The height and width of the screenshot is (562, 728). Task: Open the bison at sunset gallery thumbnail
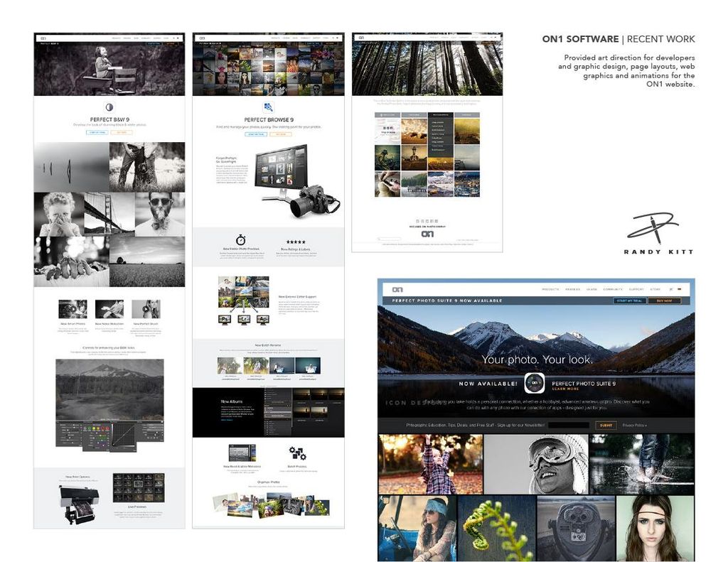[414, 131]
